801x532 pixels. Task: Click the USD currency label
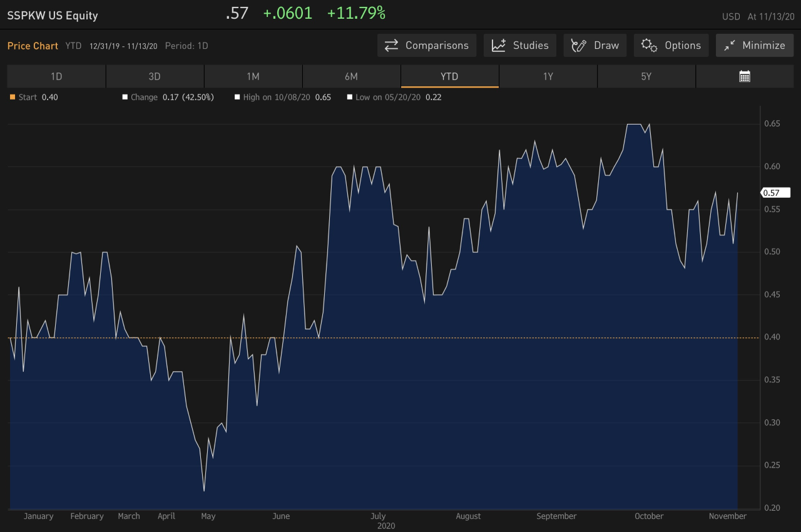tap(731, 17)
